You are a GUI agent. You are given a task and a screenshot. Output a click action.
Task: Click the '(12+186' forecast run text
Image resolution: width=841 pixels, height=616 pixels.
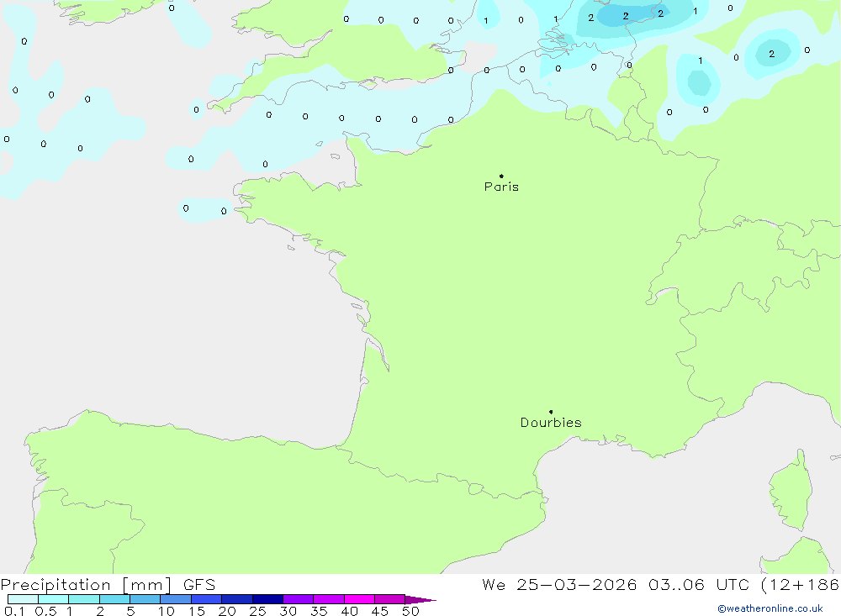pyautogui.click(x=801, y=585)
